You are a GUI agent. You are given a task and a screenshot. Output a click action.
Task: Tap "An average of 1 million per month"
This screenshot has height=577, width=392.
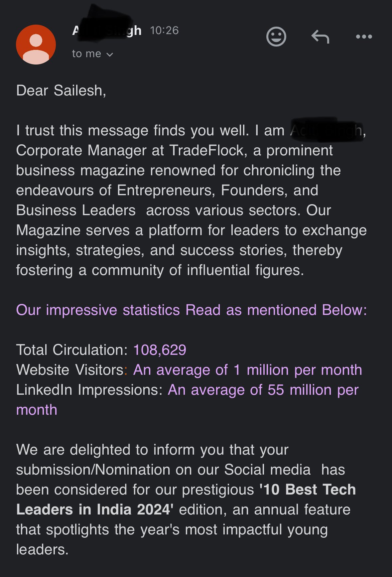click(x=247, y=370)
